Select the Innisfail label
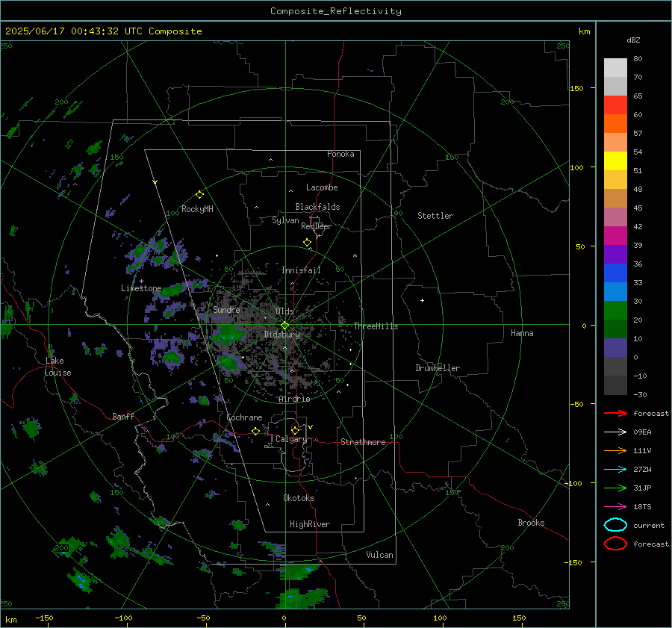 coord(301,270)
